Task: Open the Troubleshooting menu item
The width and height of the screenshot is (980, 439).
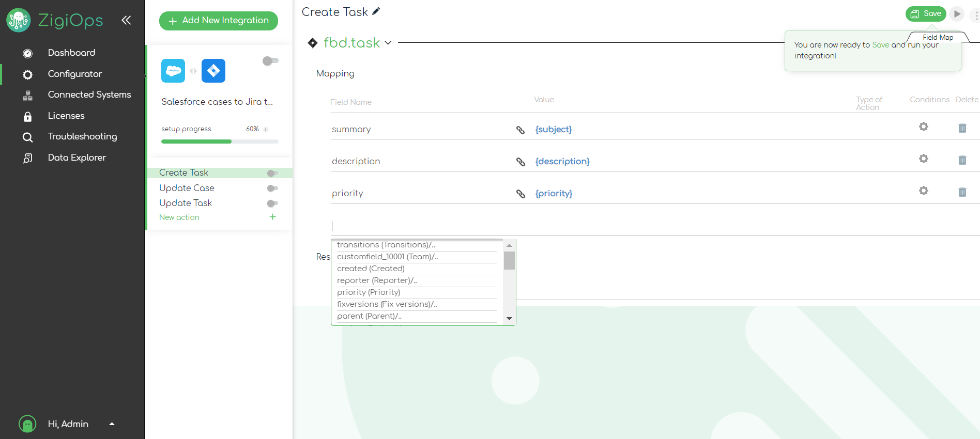Action: 82,136
